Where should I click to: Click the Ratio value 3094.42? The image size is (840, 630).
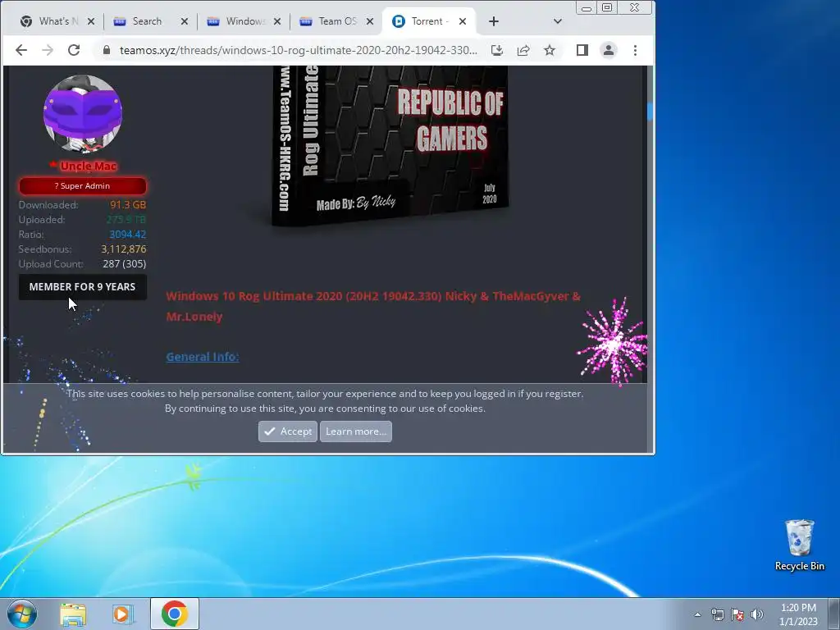[x=127, y=234]
